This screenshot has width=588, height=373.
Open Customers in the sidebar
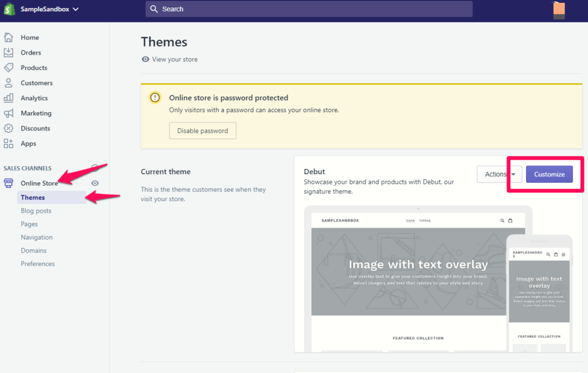coord(36,83)
